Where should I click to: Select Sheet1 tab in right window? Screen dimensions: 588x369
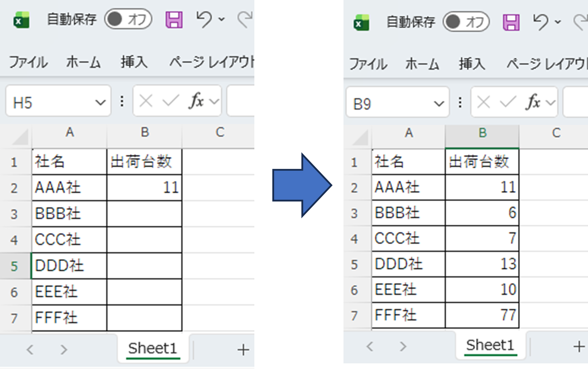tap(490, 345)
